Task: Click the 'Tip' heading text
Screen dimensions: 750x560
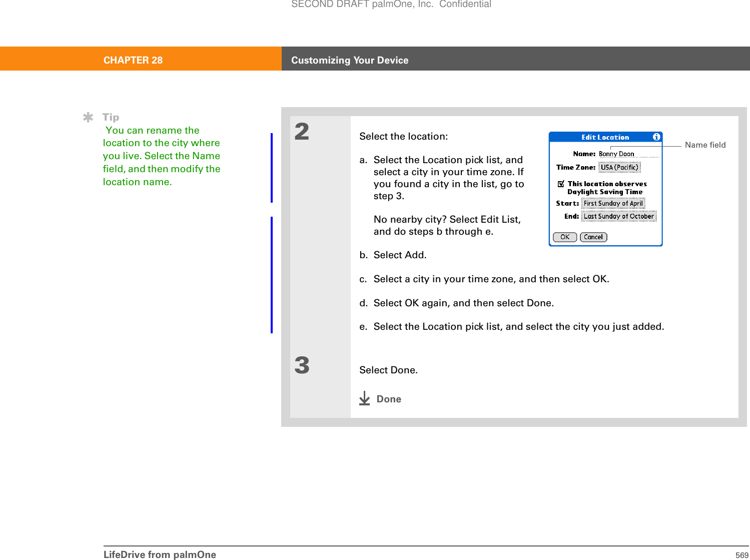Action: (x=111, y=117)
